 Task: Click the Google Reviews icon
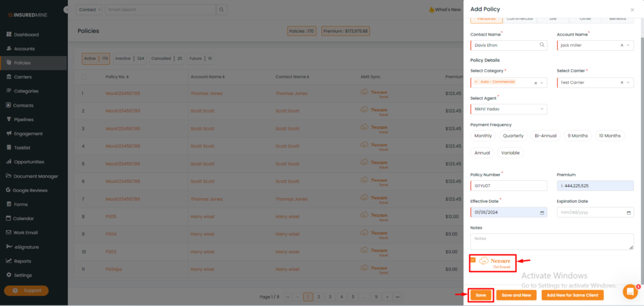[9, 190]
